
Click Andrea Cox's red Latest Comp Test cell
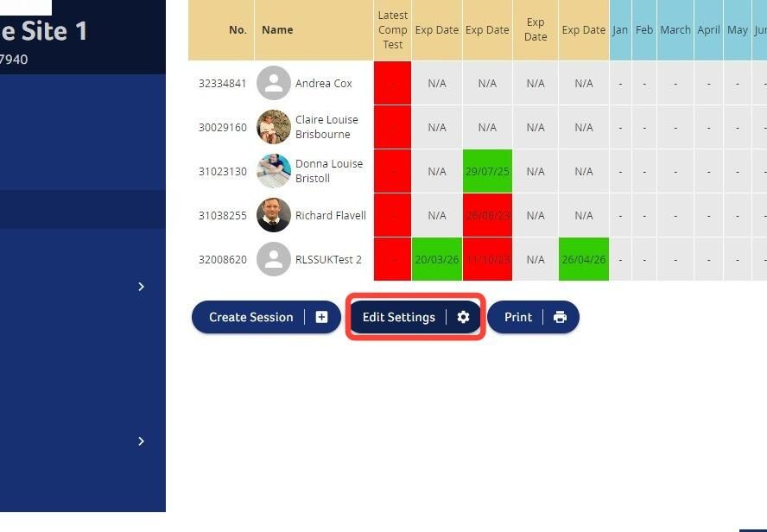pyautogui.click(x=392, y=83)
